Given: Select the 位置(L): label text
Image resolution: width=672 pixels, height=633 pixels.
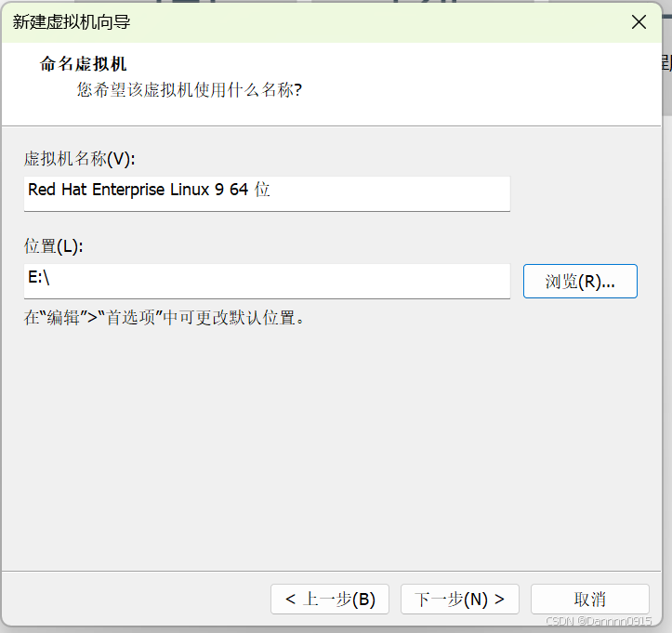Looking at the screenshot, I should pos(54,246).
